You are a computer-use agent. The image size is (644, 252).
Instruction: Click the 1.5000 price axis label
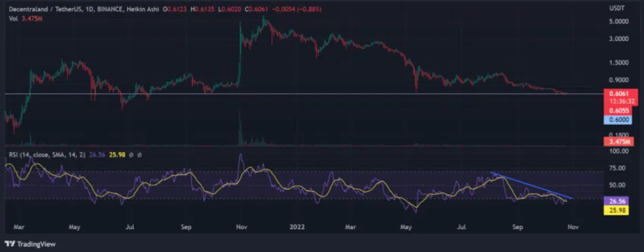tap(618, 62)
